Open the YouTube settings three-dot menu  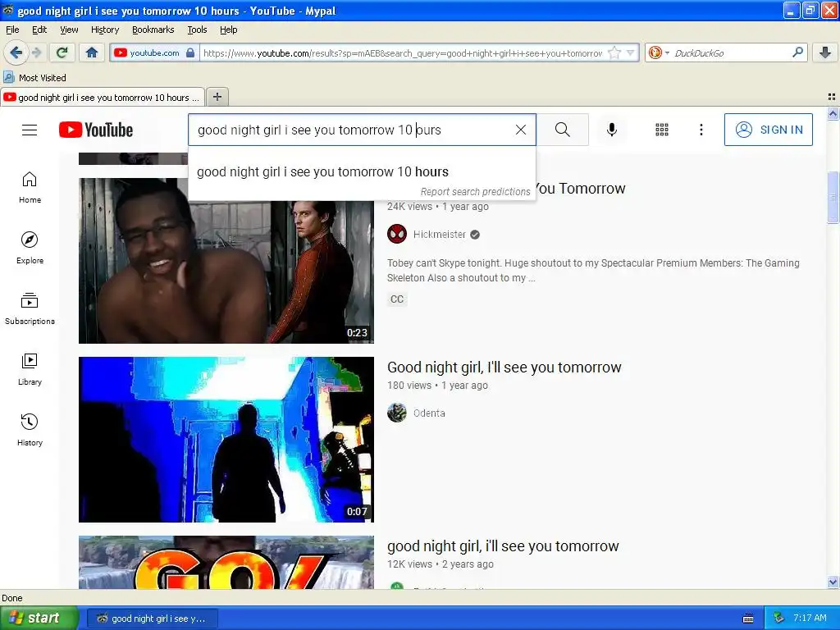pyautogui.click(x=701, y=130)
